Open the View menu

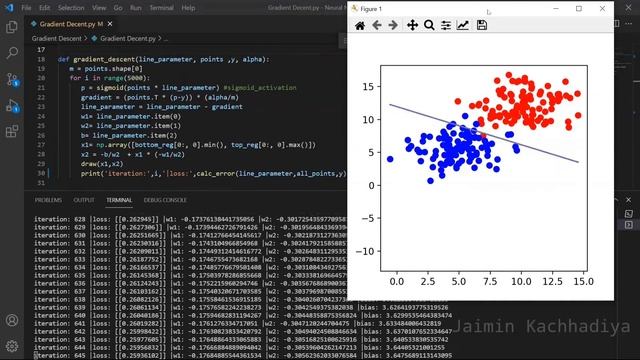(x=99, y=8)
